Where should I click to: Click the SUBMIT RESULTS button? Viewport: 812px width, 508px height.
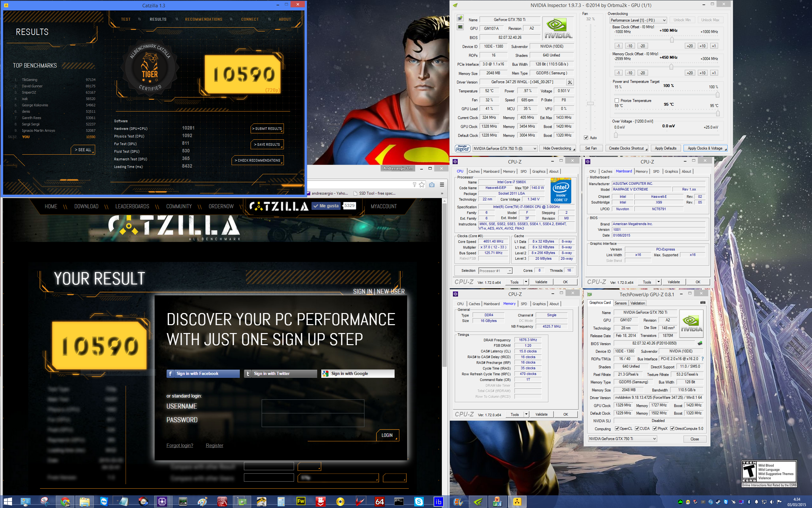pyautogui.click(x=267, y=129)
